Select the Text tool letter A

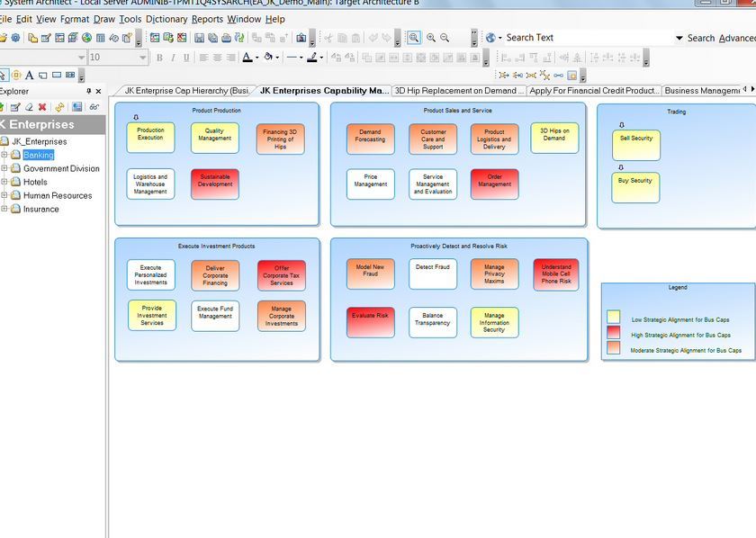[29, 75]
